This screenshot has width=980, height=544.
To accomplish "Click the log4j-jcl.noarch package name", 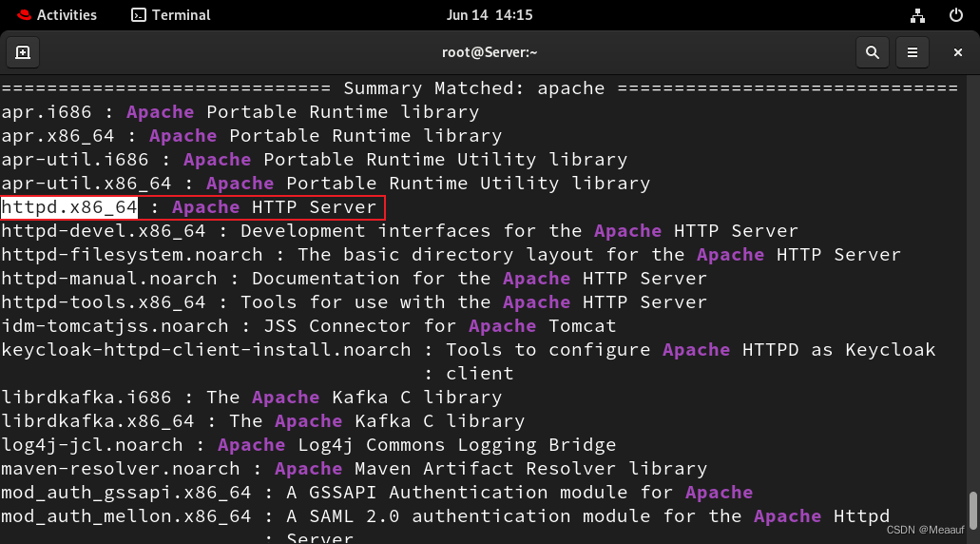I will click(92, 444).
